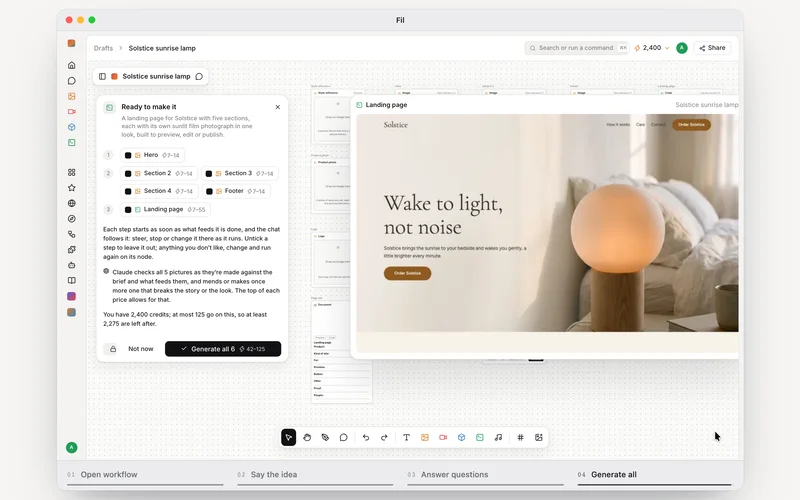This screenshot has height=500, width=800.
Task: Click the Wake to light, not noise headline
Action: pyautogui.click(x=443, y=215)
